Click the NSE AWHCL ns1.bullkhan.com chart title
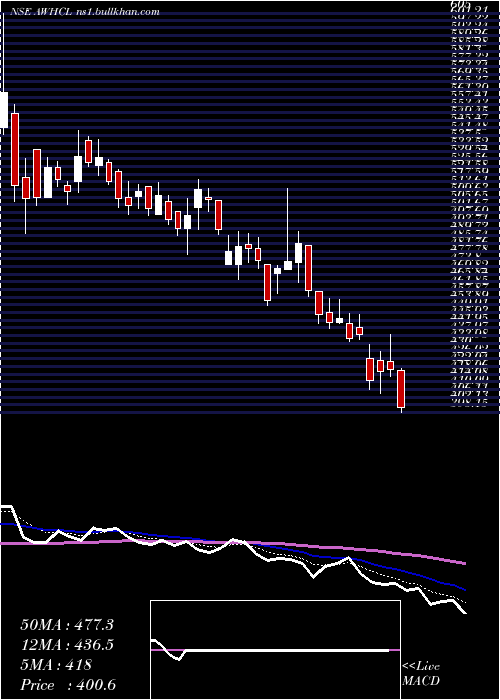Screen dimensions: 500x700 [x=84, y=12]
